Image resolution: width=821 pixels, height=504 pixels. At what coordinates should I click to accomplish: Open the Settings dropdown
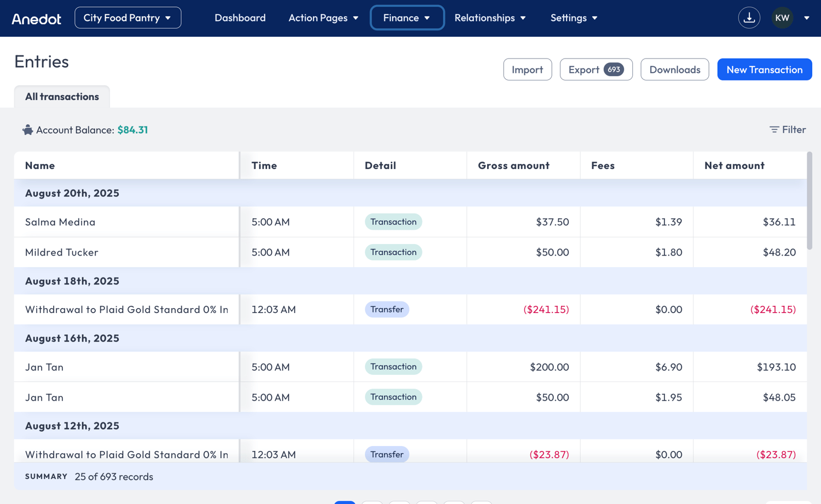[574, 18]
